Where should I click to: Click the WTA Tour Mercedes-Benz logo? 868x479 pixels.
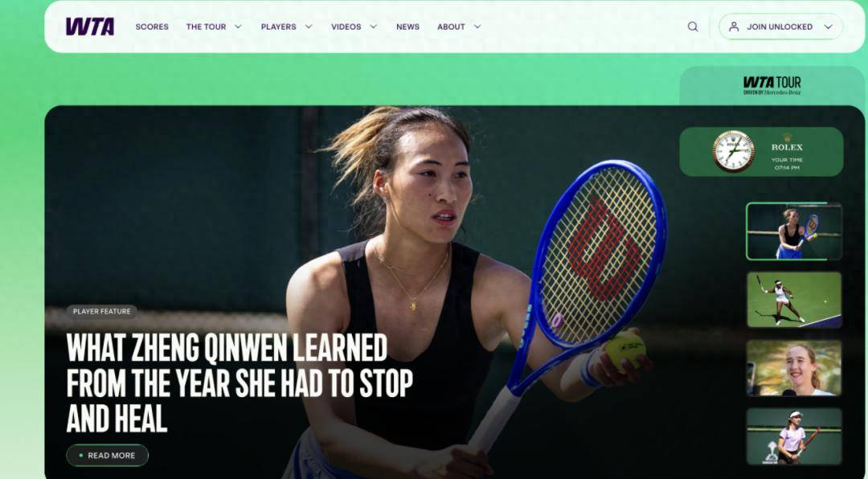coord(772,85)
